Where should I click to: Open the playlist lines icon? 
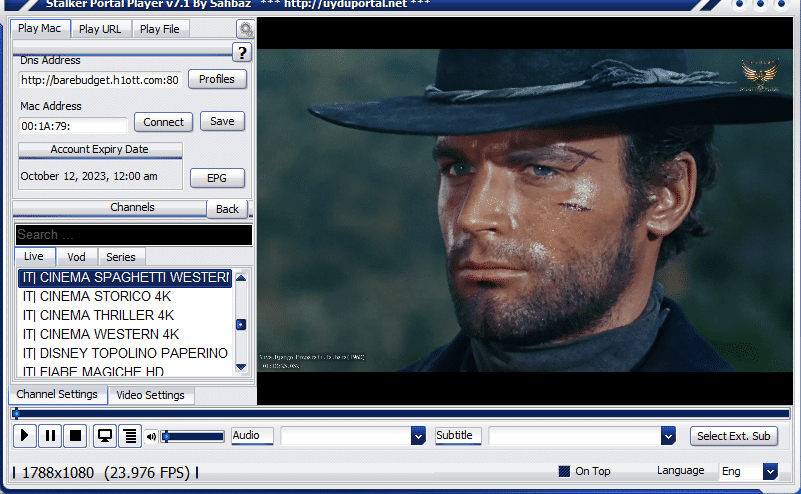coord(130,436)
